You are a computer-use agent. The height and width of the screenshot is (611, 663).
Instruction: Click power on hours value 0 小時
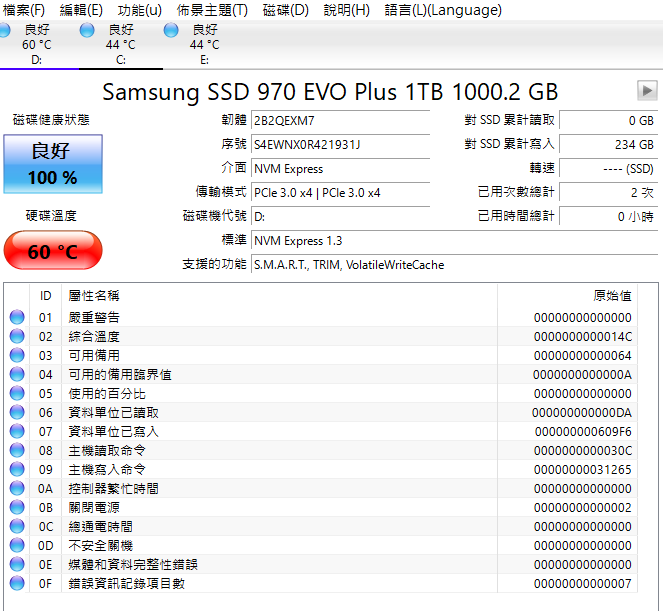coord(608,216)
